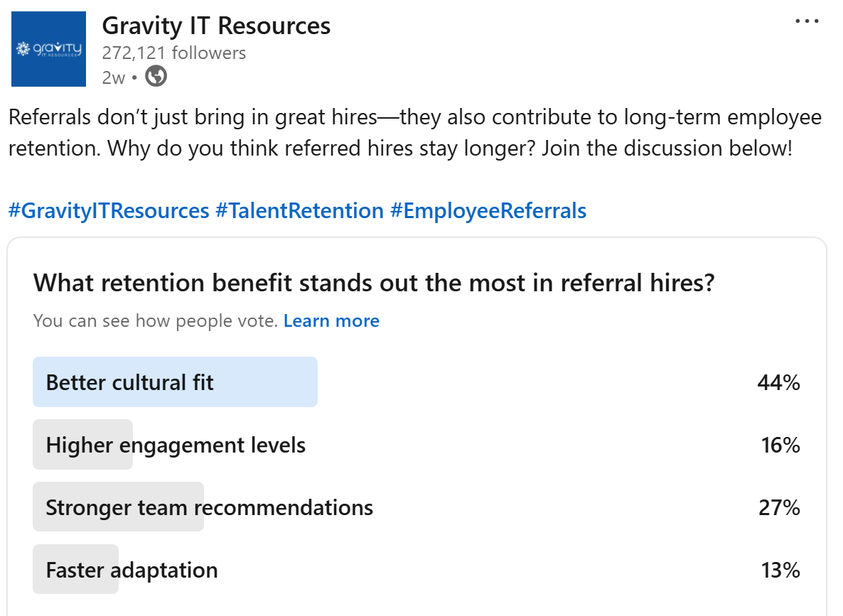Open the #TalentRetention hashtag
Image resolution: width=843 pixels, height=616 pixels.
[299, 211]
